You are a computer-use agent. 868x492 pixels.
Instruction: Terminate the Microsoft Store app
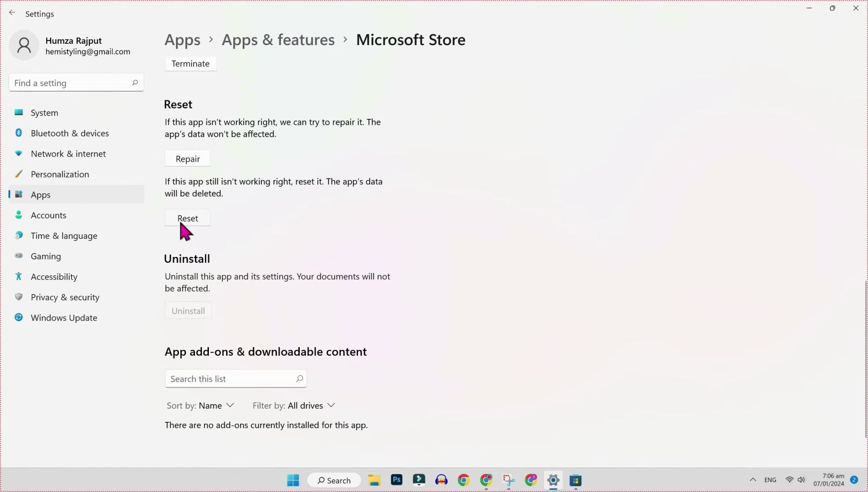pos(190,64)
